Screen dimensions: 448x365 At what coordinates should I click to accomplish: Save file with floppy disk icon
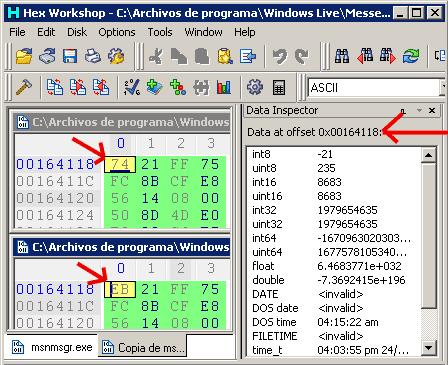70,56
